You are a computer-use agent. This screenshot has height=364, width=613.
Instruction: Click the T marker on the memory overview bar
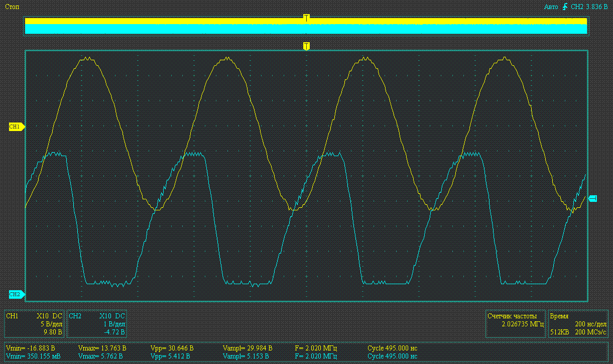[306, 18]
